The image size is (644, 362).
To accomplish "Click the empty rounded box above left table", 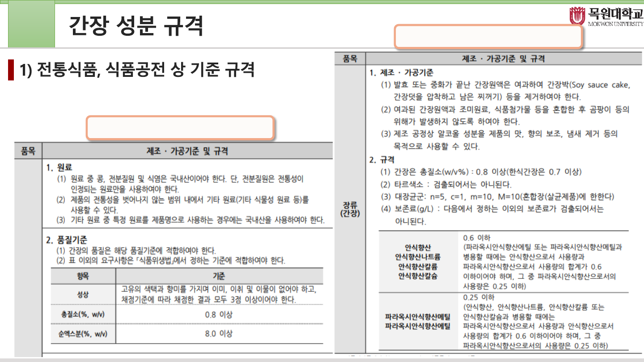I will click(180, 128).
